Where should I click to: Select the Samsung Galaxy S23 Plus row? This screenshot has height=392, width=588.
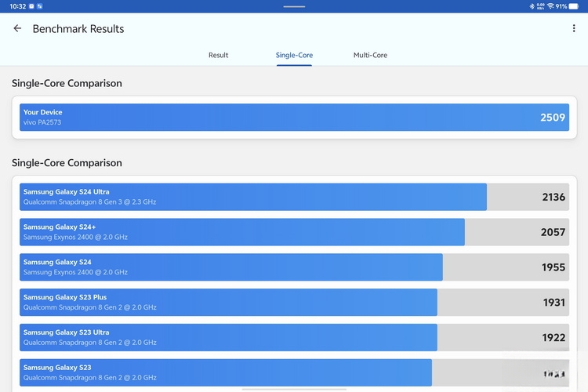tap(294, 303)
